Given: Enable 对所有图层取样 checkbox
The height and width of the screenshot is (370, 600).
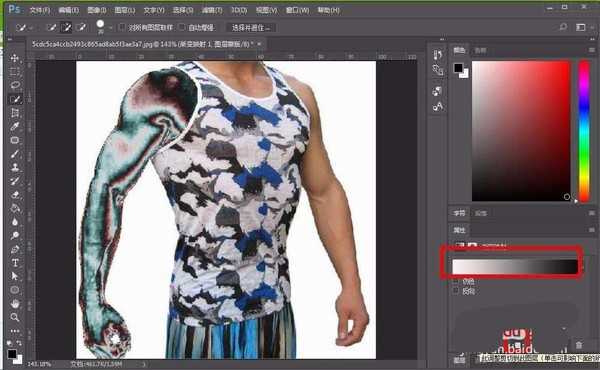Looking at the screenshot, I should [x=122, y=27].
